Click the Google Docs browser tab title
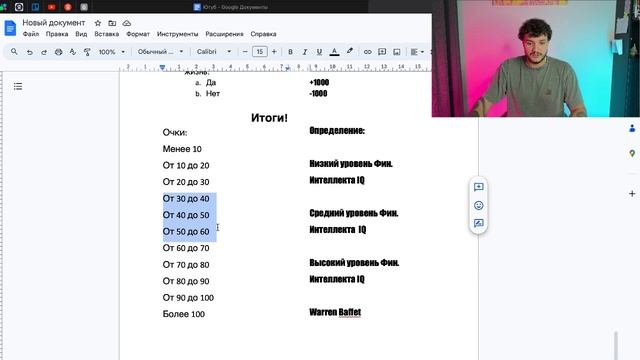The height and width of the screenshot is (360, 640). tap(236, 7)
